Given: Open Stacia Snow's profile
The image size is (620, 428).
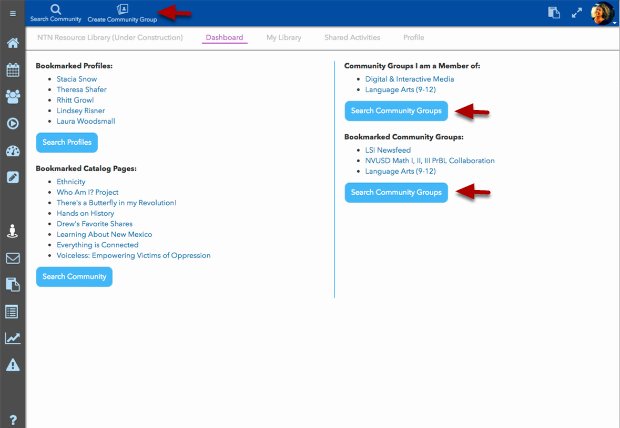Looking at the screenshot, I should pyautogui.click(x=77, y=79).
